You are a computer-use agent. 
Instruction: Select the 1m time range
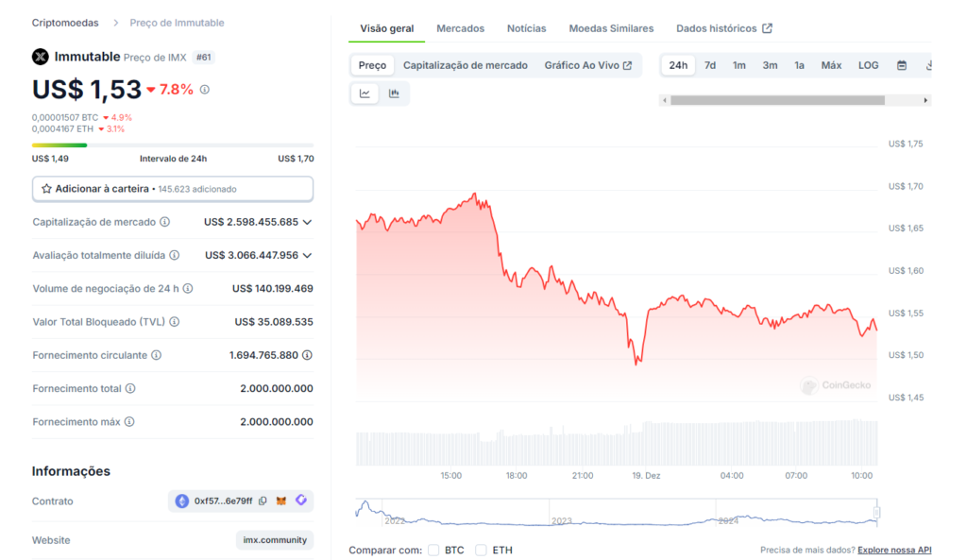[x=739, y=65]
